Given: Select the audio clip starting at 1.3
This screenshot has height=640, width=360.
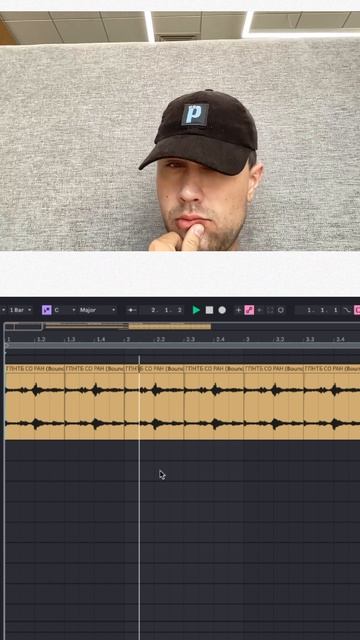Looking at the screenshot, I should 94,402.
